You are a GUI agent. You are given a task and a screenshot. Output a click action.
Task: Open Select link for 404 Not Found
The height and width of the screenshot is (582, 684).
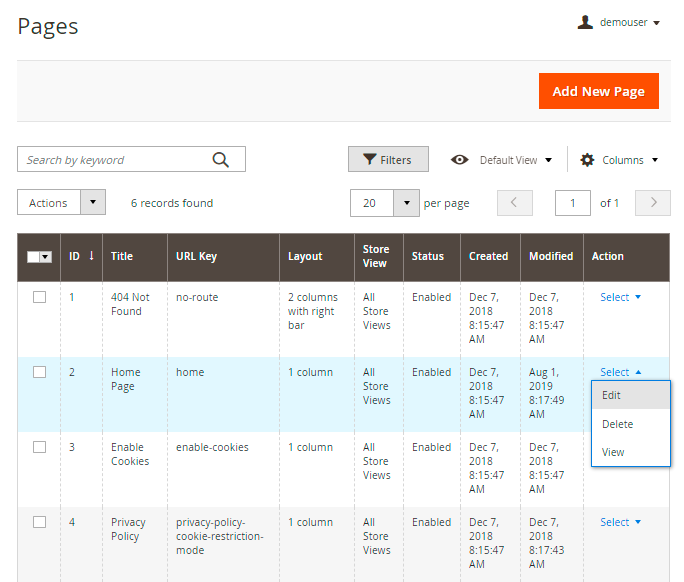tap(620, 297)
